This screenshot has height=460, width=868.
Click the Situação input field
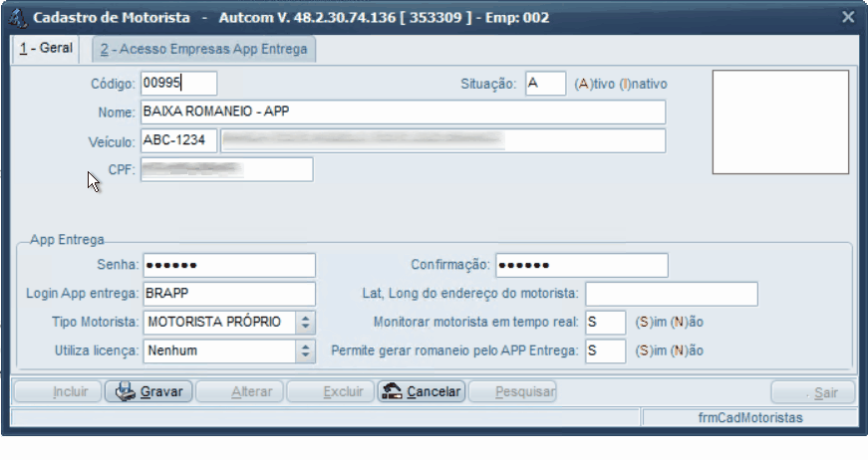[x=545, y=84]
